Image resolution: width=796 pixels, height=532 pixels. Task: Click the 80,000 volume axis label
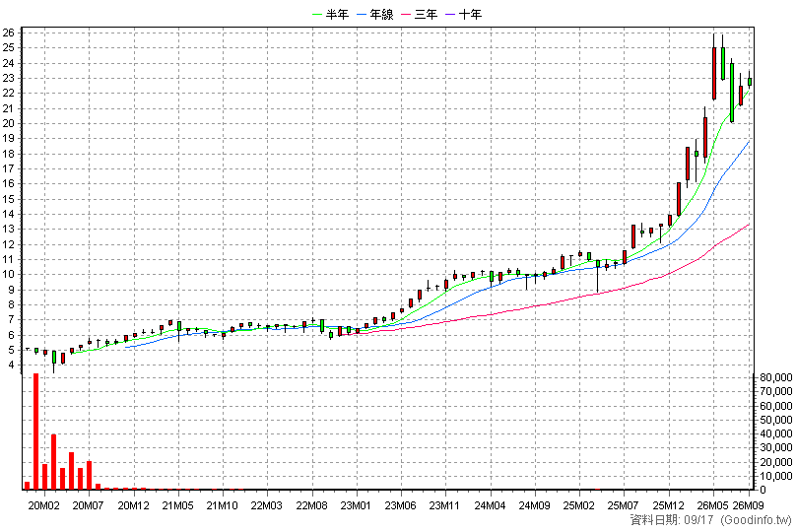(x=775, y=377)
